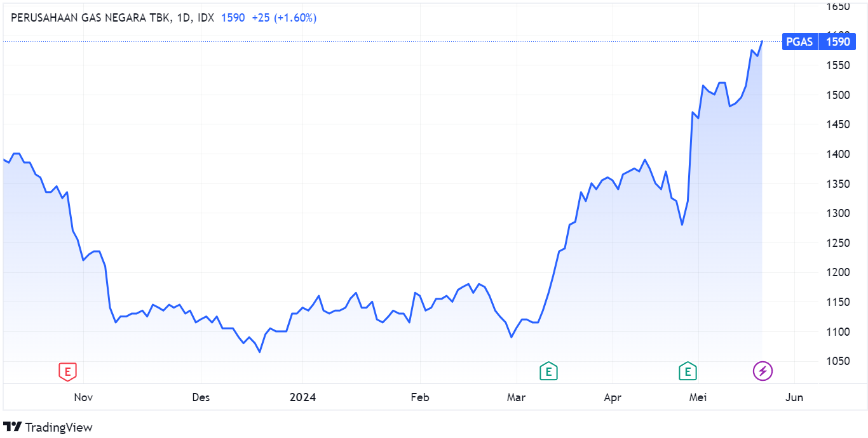
Task: Click the Feb label on time axis
Action: pyautogui.click(x=420, y=398)
